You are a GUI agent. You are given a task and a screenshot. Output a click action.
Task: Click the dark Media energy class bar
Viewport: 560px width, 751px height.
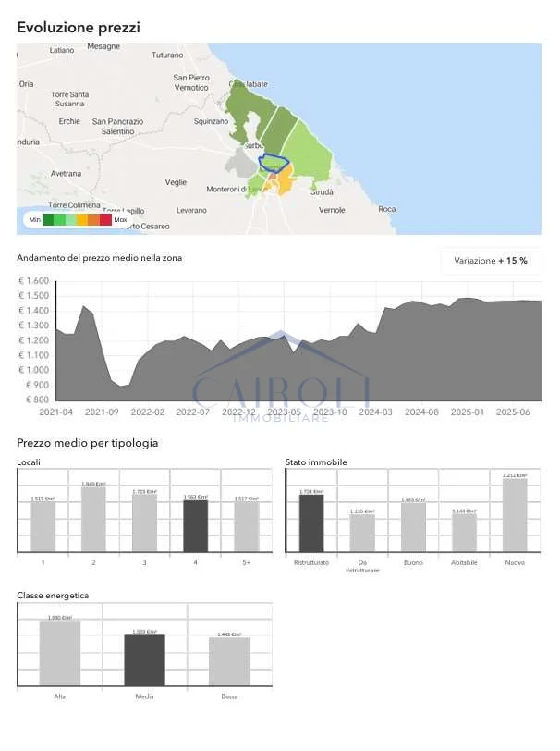pyautogui.click(x=144, y=660)
